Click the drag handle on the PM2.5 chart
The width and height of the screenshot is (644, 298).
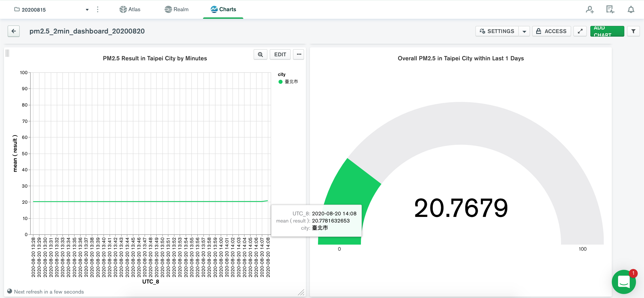coord(8,53)
